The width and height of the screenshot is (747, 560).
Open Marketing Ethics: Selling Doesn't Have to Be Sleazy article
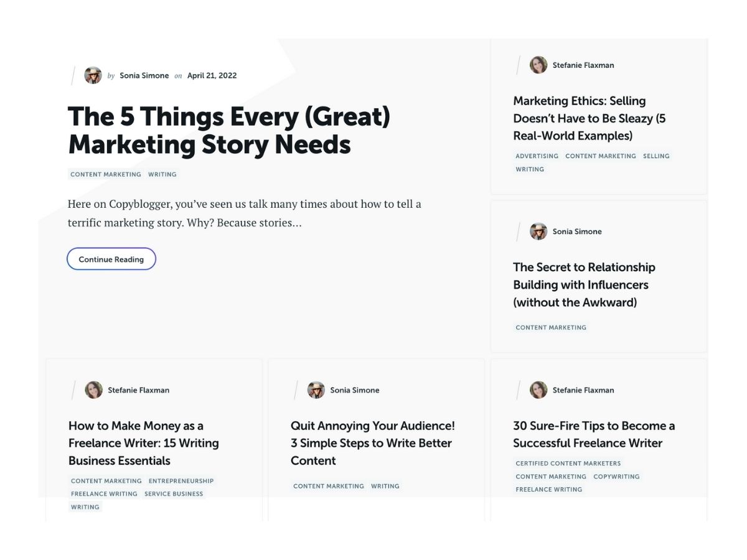590,118
